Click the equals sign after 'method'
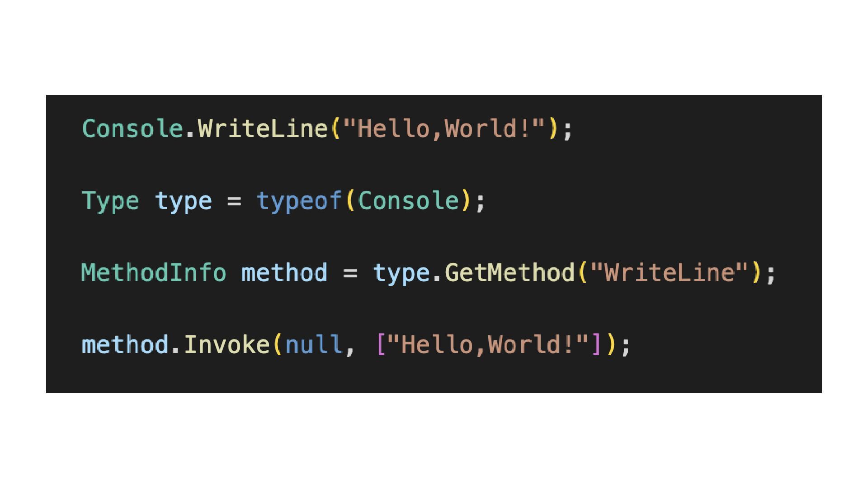 pyautogui.click(x=350, y=273)
